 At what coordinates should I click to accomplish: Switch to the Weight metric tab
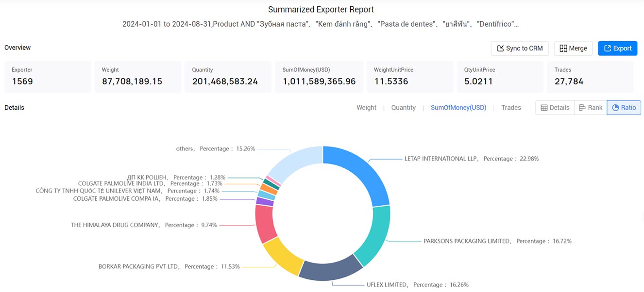[366, 108]
